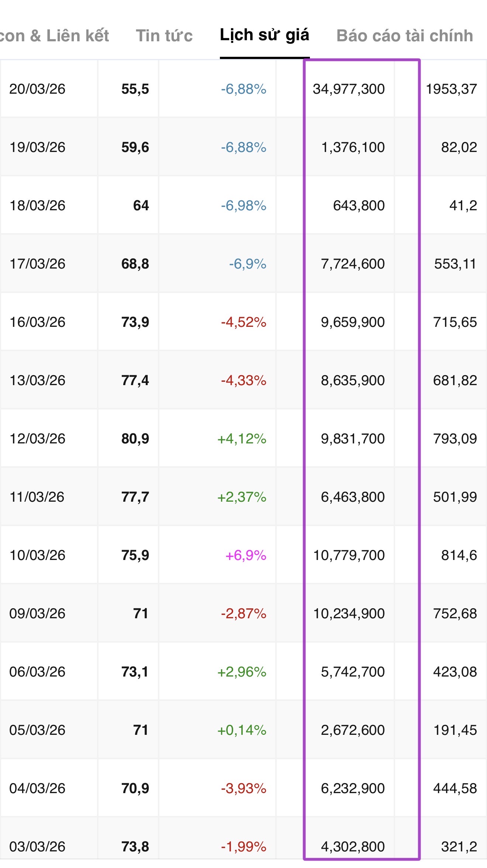Click trading value 793,09

tap(455, 439)
